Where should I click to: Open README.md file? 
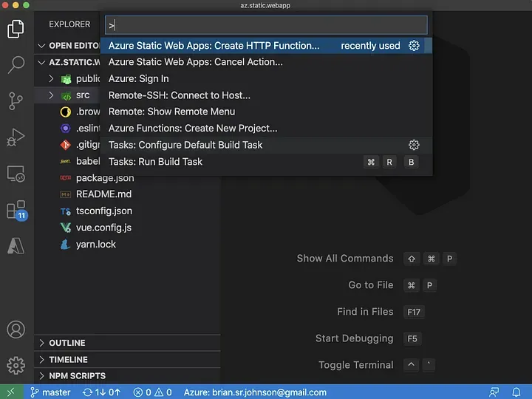(x=104, y=194)
